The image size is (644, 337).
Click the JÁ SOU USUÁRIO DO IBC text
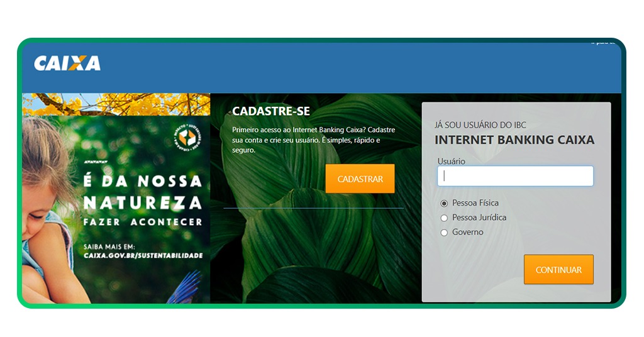pos(480,124)
